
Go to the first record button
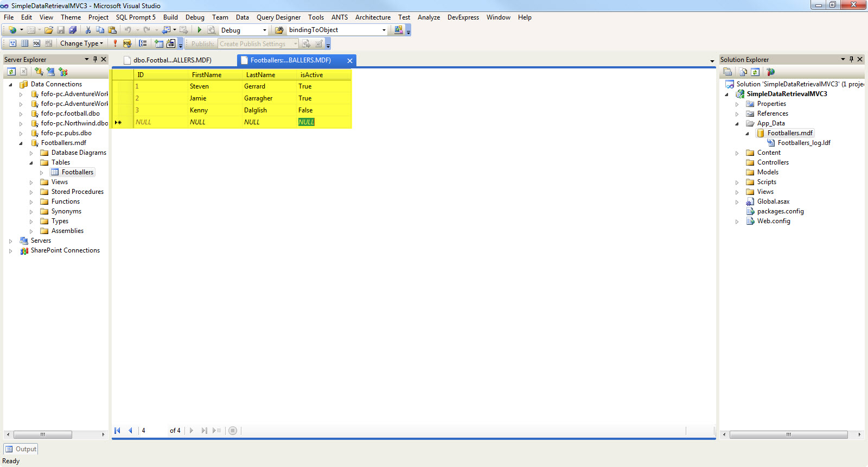(x=117, y=431)
